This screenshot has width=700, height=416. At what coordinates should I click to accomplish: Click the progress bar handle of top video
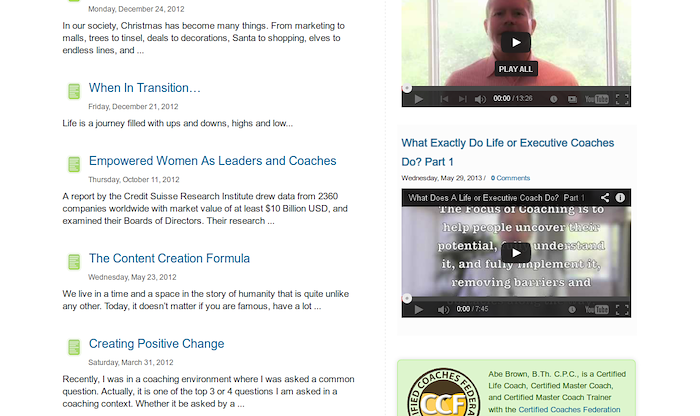point(407,88)
